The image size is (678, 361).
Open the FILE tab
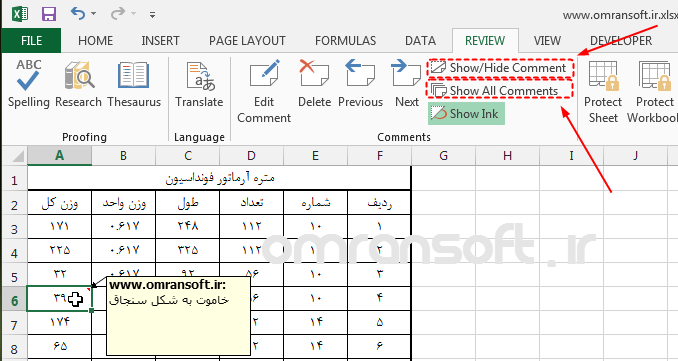(x=31, y=41)
